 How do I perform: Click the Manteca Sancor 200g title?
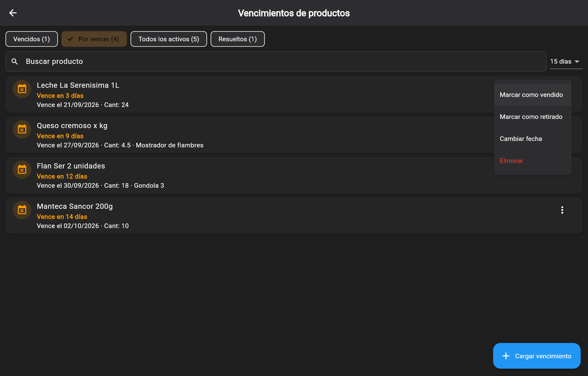point(75,206)
